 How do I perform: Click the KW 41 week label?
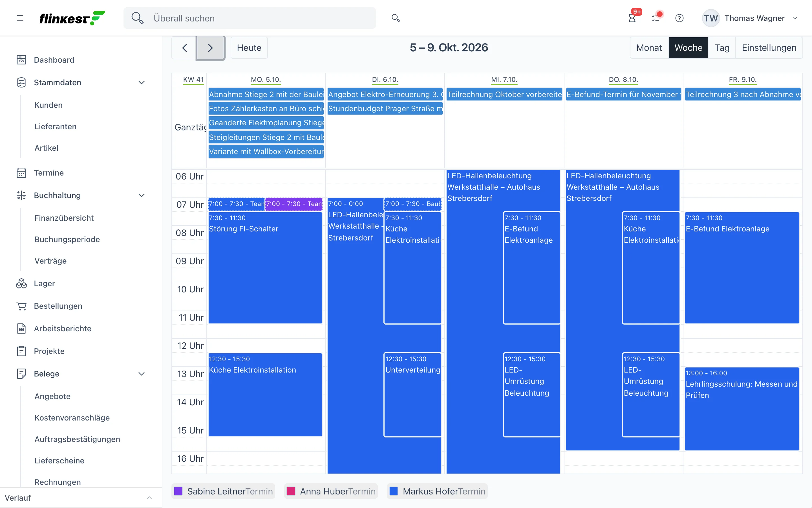click(x=193, y=80)
